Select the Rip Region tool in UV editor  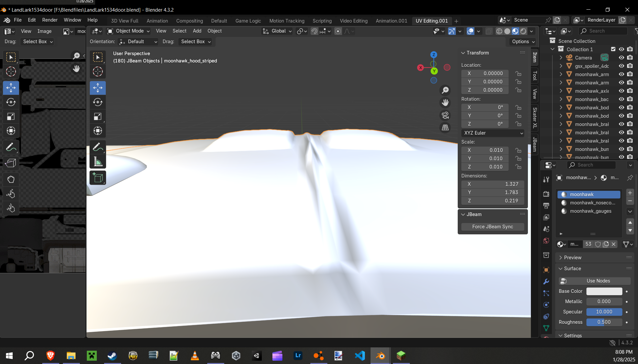click(x=11, y=163)
